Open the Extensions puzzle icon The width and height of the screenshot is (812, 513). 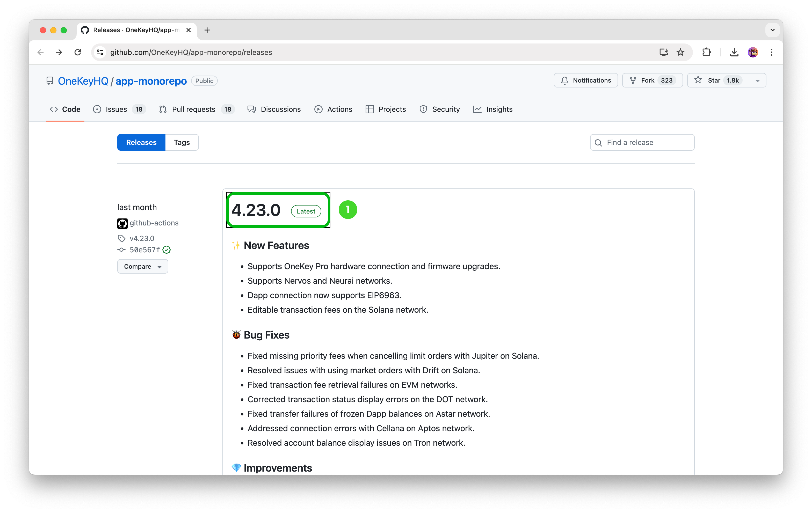pyautogui.click(x=706, y=52)
